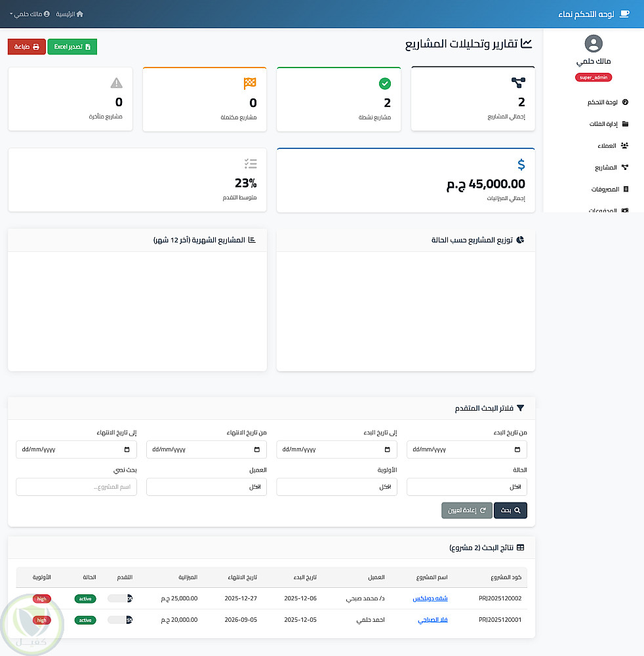Viewport: 644px width, 656px height.
Task: Click the green check icon in مشاريع نشطة card
Action: (x=385, y=84)
